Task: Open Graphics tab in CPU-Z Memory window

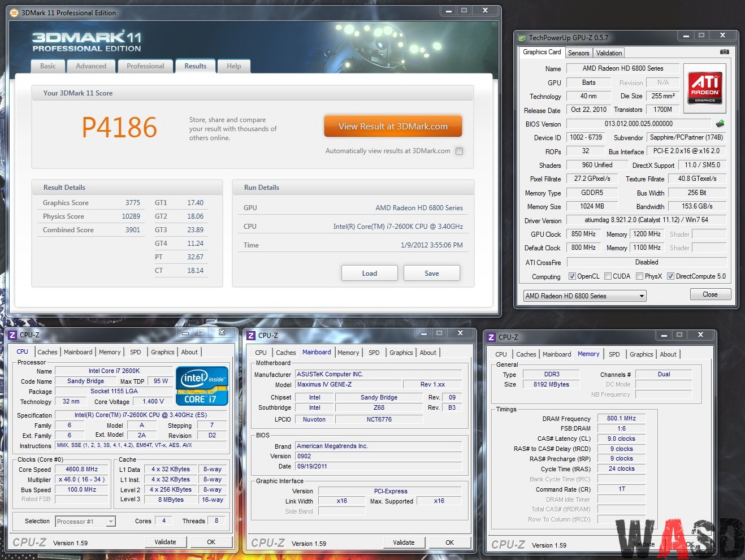Action: tap(641, 354)
